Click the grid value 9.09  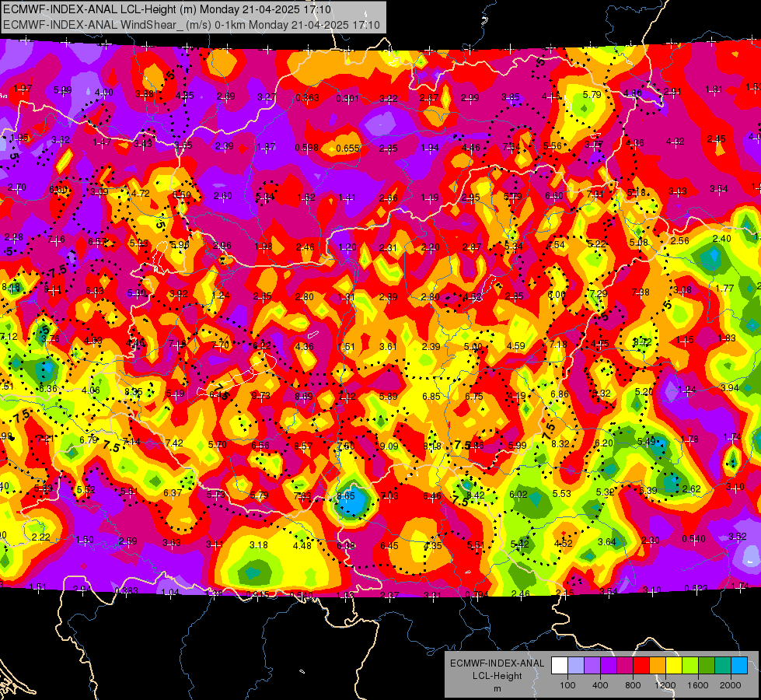pyautogui.click(x=389, y=446)
